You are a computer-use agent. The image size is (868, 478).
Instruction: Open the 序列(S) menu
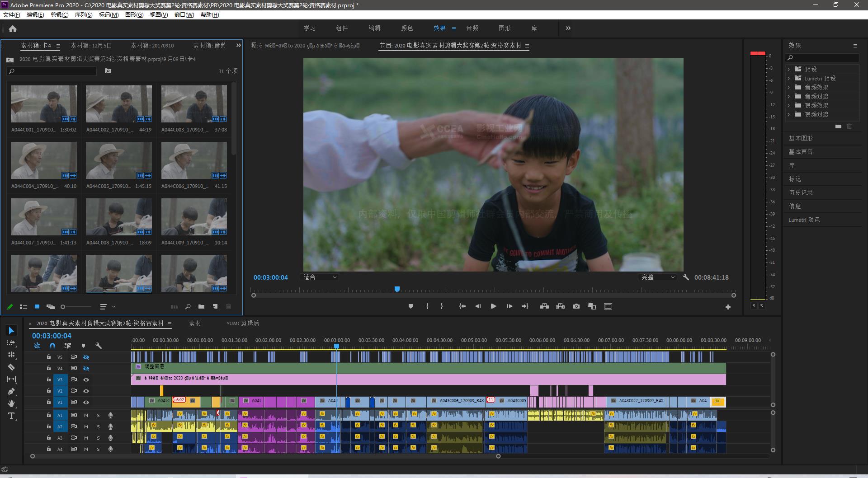pyautogui.click(x=83, y=15)
